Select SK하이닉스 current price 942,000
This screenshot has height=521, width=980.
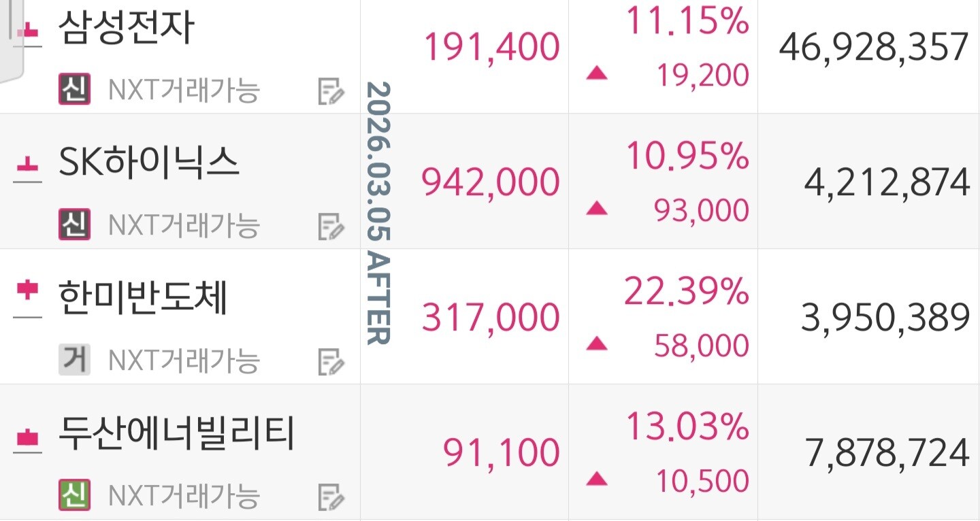coord(490,182)
